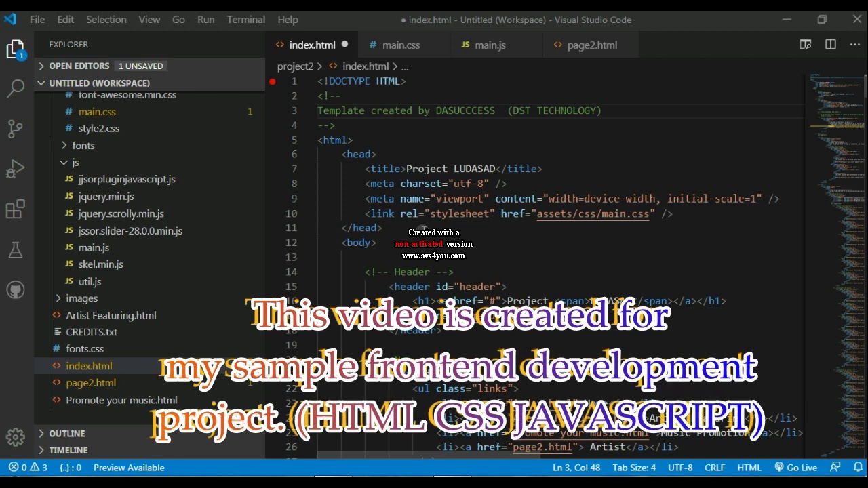Open the Run and Debug view icon

pos(16,169)
